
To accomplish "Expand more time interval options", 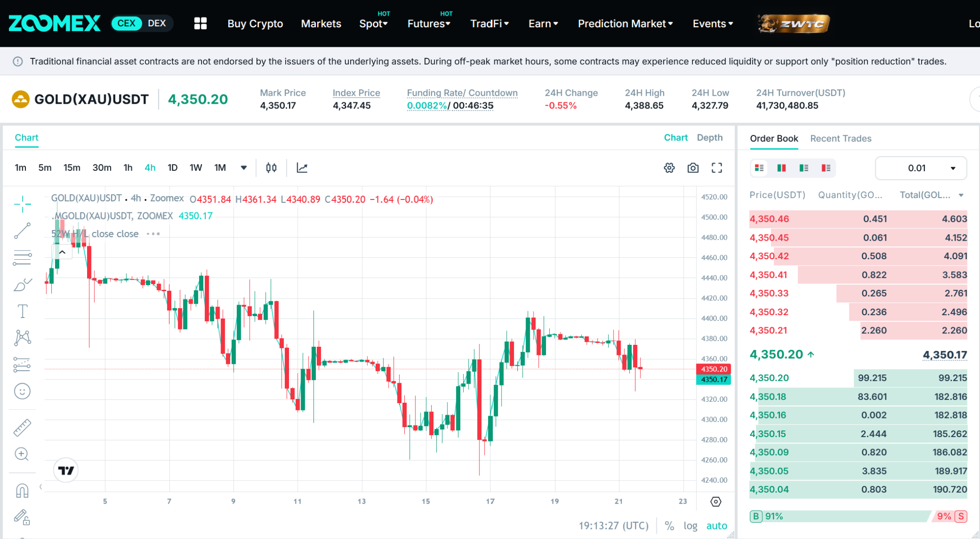I will [244, 168].
